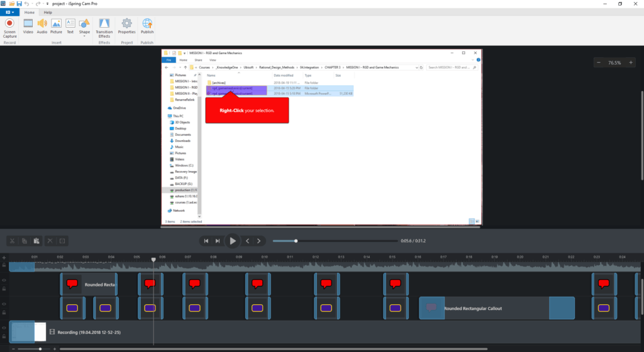Image resolution: width=644 pixels, height=352 pixels.
Task: Switch to the Help ribbon tab
Action: coord(48,12)
